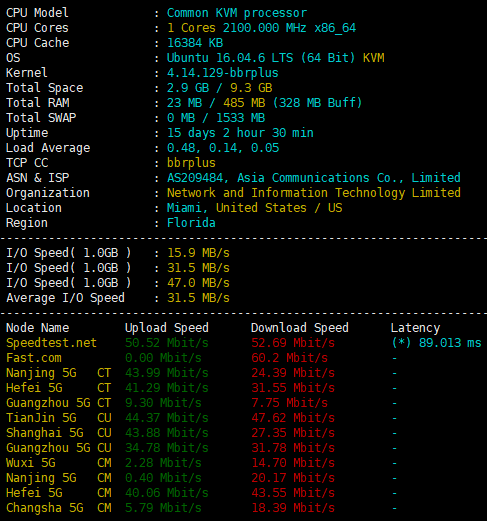Click Changsha upload '5.79 Mbit/s'

[163, 508]
